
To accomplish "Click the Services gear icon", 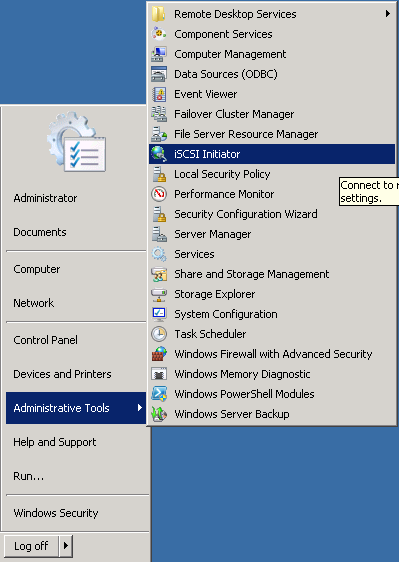I will point(159,254).
